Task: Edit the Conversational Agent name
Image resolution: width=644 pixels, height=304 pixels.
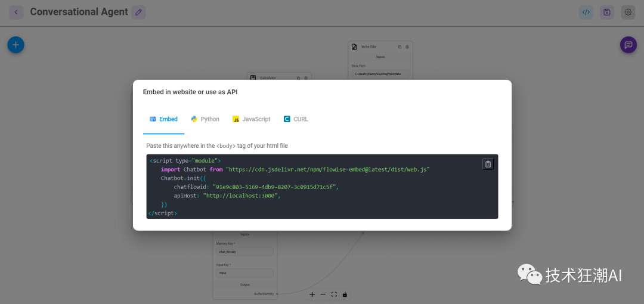Action: click(138, 12)
